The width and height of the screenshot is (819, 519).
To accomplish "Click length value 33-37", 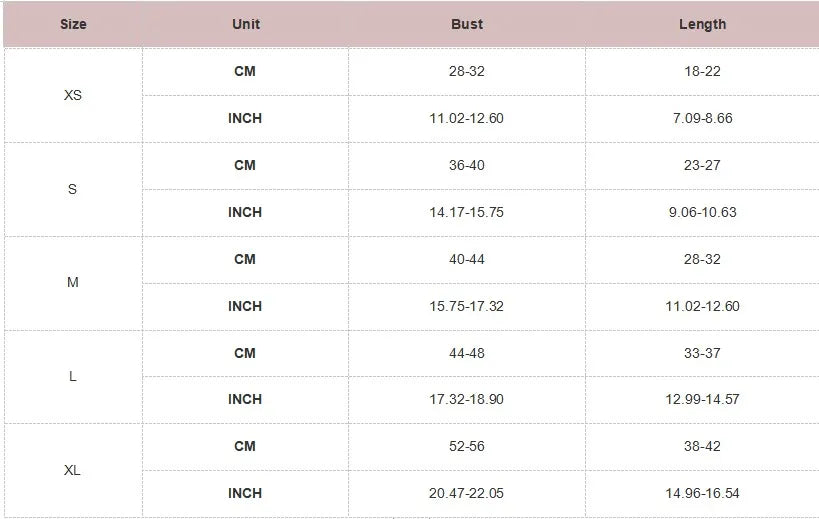I will point(702,353).
